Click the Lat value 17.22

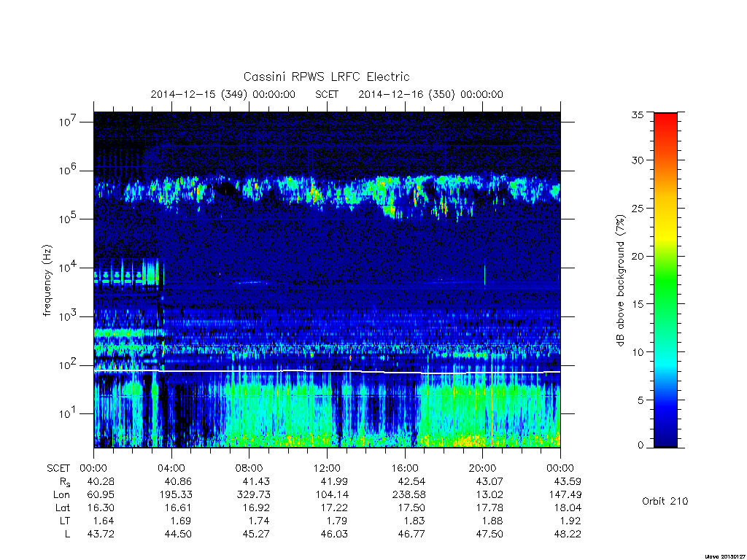pyautogui.click(x=334, y=507)
